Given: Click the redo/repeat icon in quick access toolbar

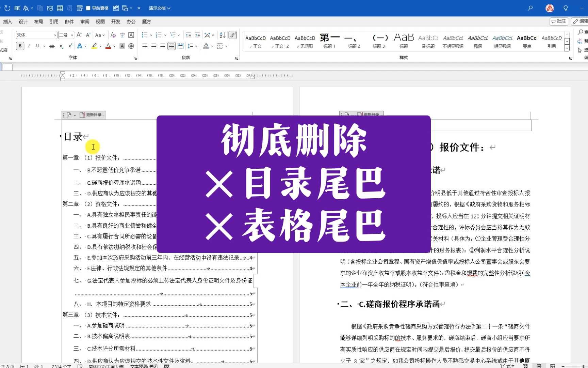Looking at the screenshot, I should tap(7, 8).
